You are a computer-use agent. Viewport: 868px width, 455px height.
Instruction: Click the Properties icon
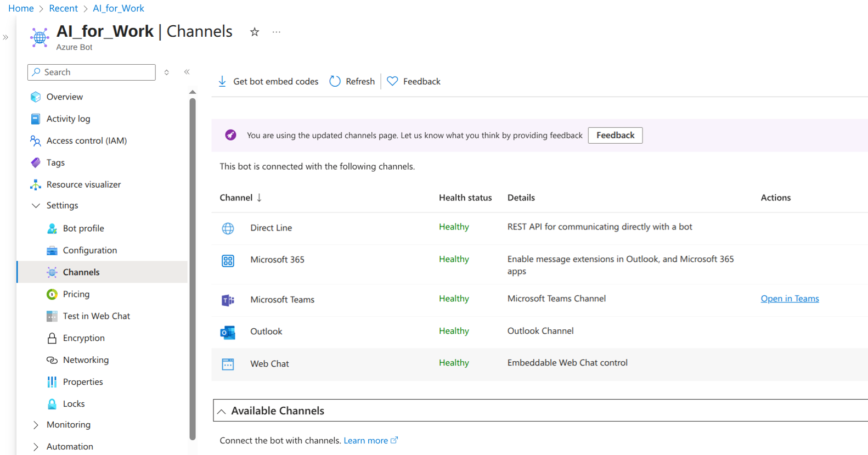52,382
